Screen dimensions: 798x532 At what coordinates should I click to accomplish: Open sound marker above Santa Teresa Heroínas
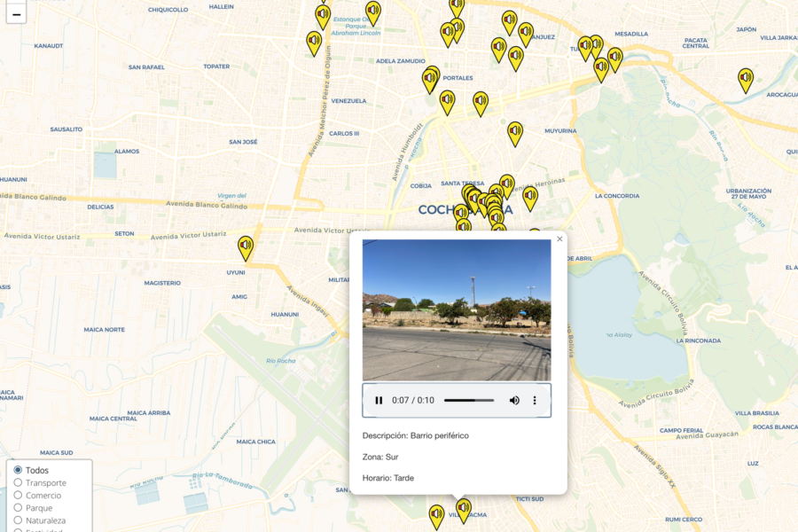(507, 186)
